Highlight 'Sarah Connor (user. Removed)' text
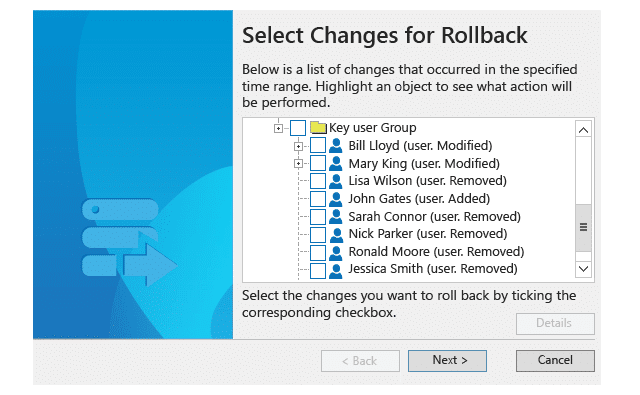Screen dimensions: 640x395 tap(435, 217)
